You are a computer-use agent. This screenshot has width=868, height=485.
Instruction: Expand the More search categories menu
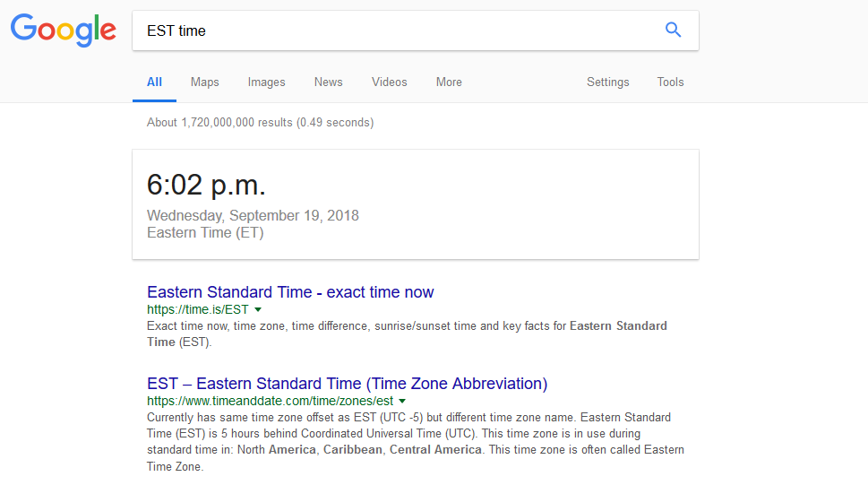[449, 82]
